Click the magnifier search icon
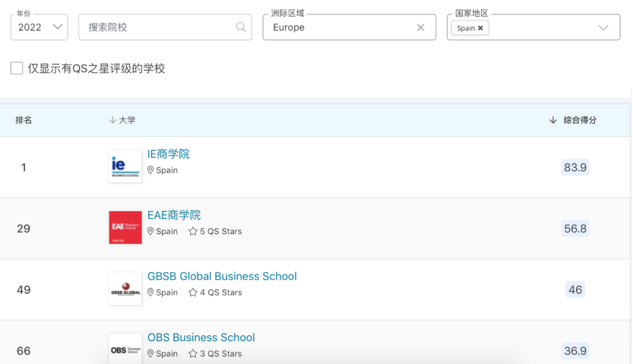The image size is (633, 364). tap(241, 27)
